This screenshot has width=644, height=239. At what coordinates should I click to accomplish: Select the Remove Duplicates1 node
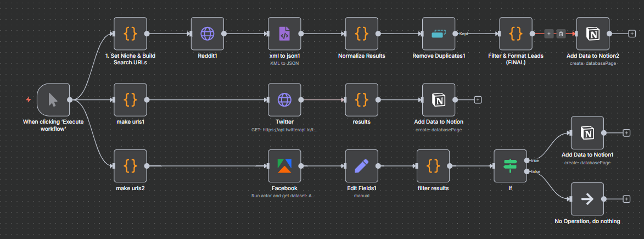[439, 34]
